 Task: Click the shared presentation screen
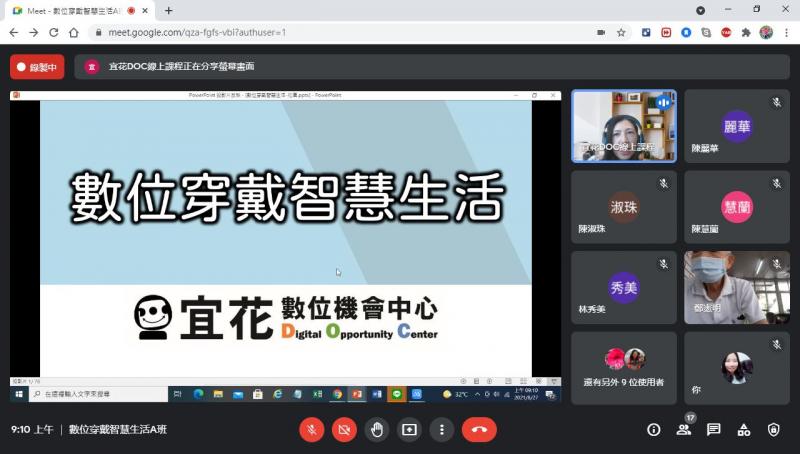click(286, 246)
